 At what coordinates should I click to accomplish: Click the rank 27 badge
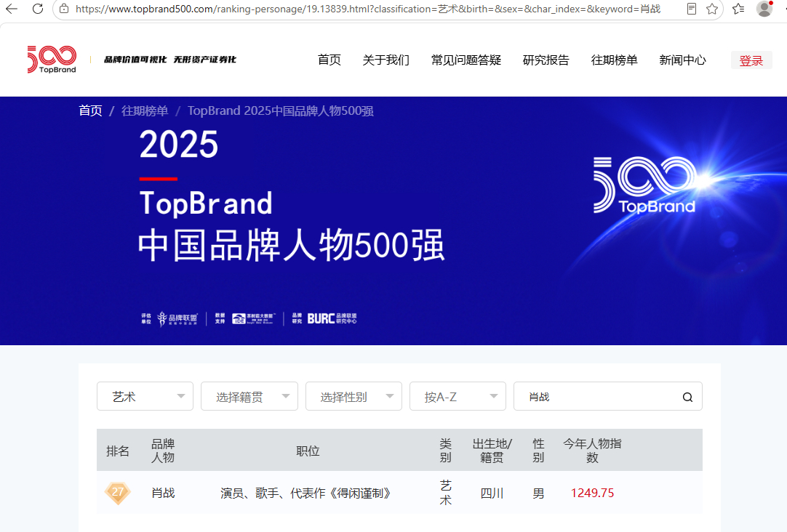point(117,492)
